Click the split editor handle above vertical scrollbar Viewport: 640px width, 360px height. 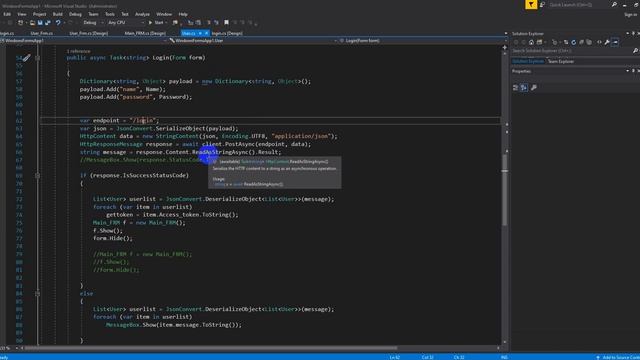pyautogui.click(x=504, y=47)
